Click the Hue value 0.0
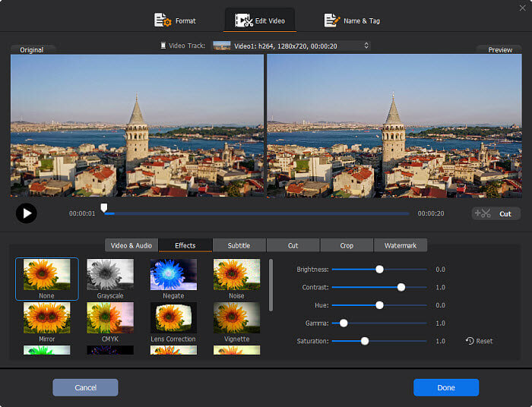The height and width of the screenshot is (407, 532). (440, 305)
